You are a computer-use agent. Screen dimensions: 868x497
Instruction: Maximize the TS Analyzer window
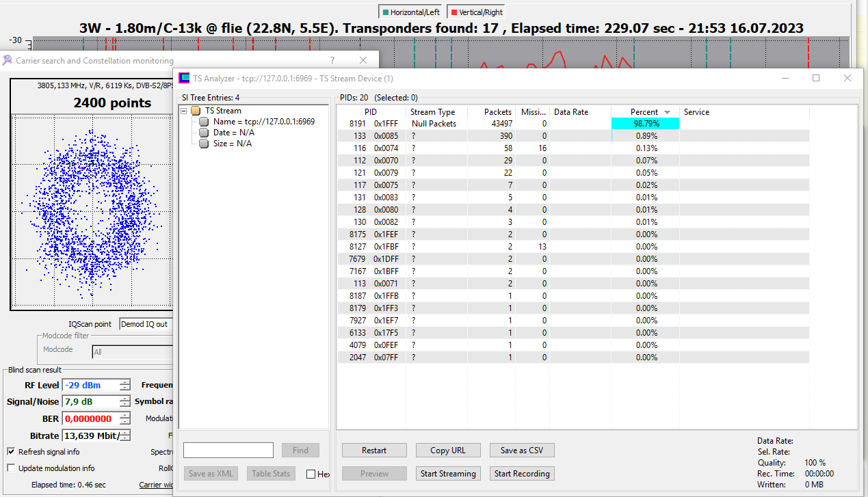click(816, 79)
